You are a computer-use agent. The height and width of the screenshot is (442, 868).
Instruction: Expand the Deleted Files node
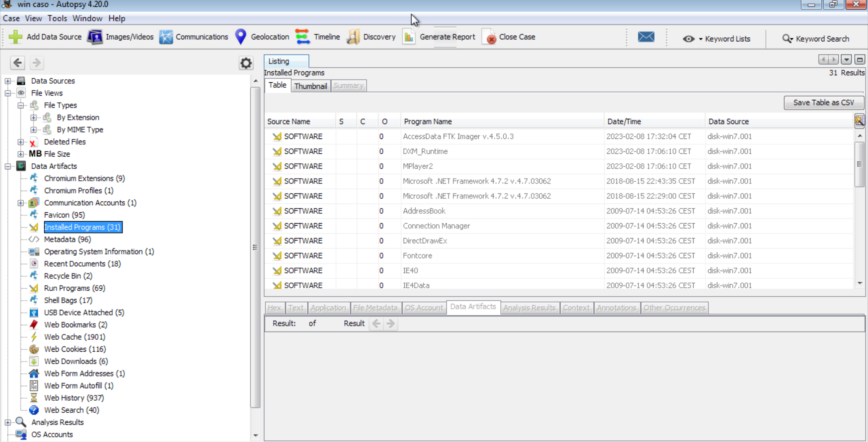20,142
